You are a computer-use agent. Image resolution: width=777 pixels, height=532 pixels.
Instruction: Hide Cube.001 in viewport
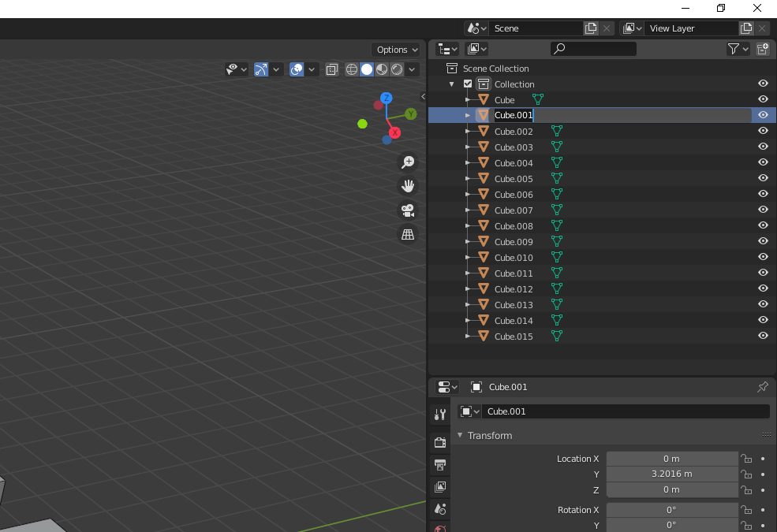coord(763,115)
